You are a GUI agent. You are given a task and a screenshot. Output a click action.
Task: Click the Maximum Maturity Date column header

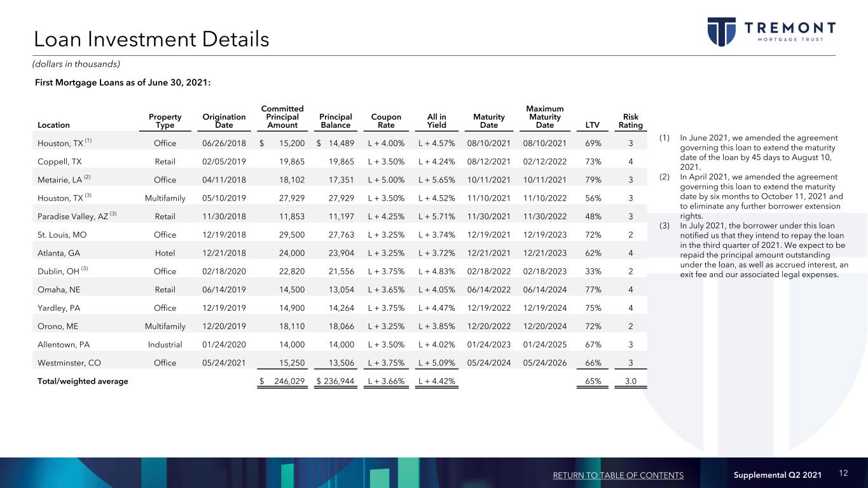point(544,117)
